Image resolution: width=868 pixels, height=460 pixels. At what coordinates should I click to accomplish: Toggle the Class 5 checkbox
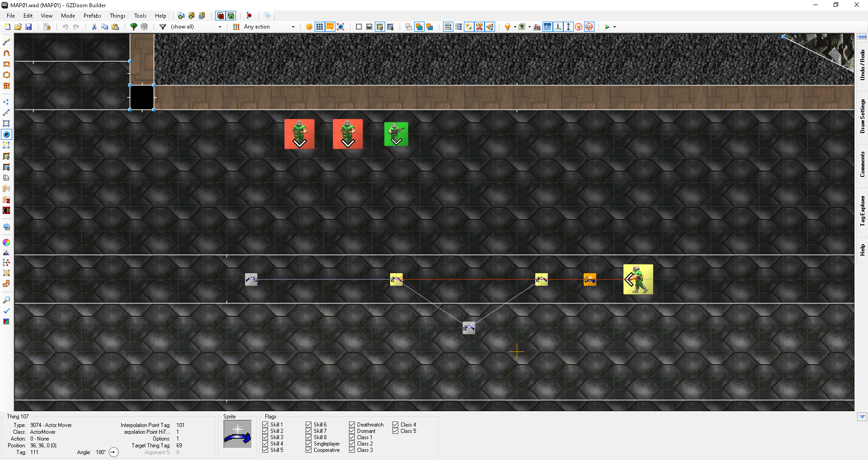(396, 431)
